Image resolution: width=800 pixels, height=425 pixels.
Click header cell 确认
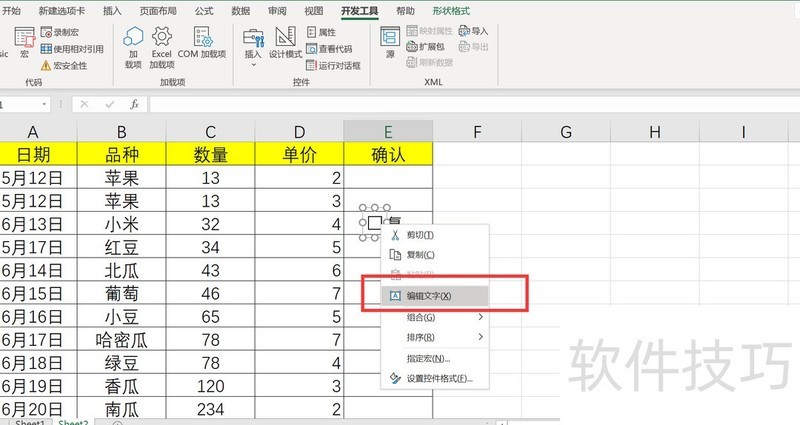coord(388,154)
